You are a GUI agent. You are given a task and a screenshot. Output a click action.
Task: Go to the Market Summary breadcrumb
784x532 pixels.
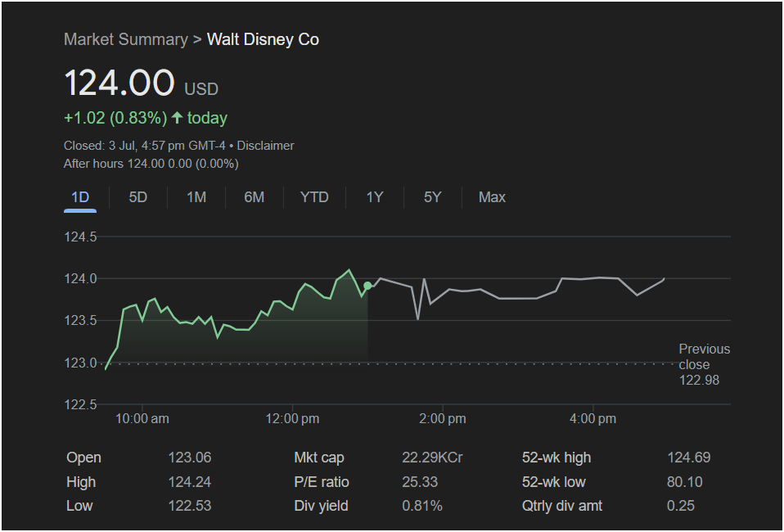pos(126,39)
